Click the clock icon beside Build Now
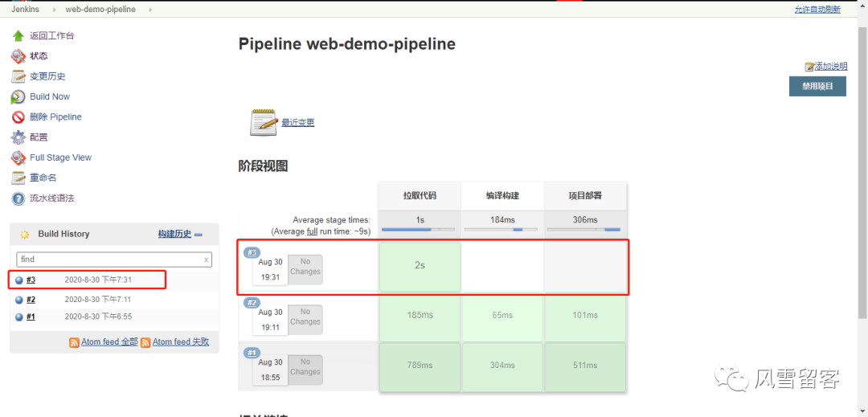 tap(18, 96)
